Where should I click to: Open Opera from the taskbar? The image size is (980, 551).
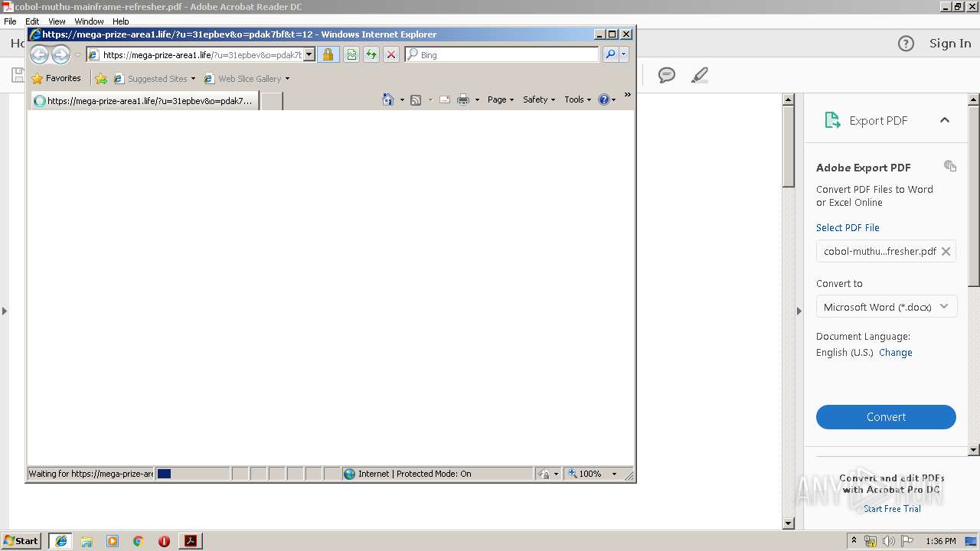pyautogui.click(x=164, y=541)
